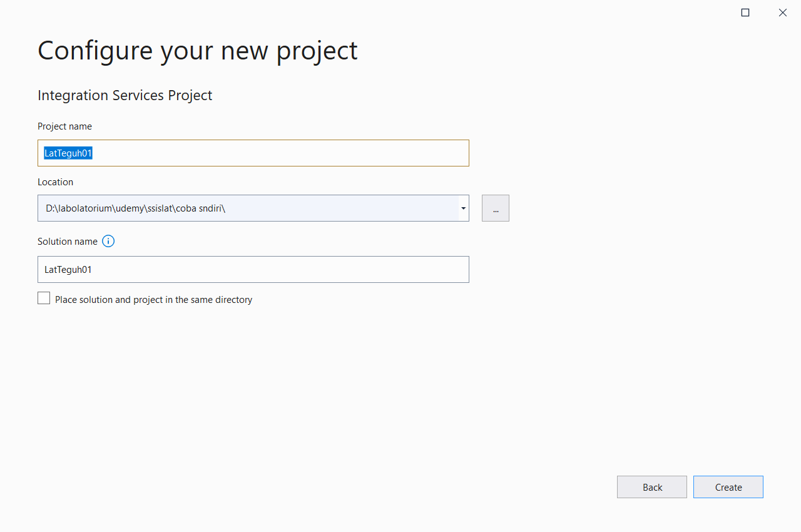801x532 pixels.
Task: Click the 'Integration Services Project' subtitle
Action: pos(125,95)
